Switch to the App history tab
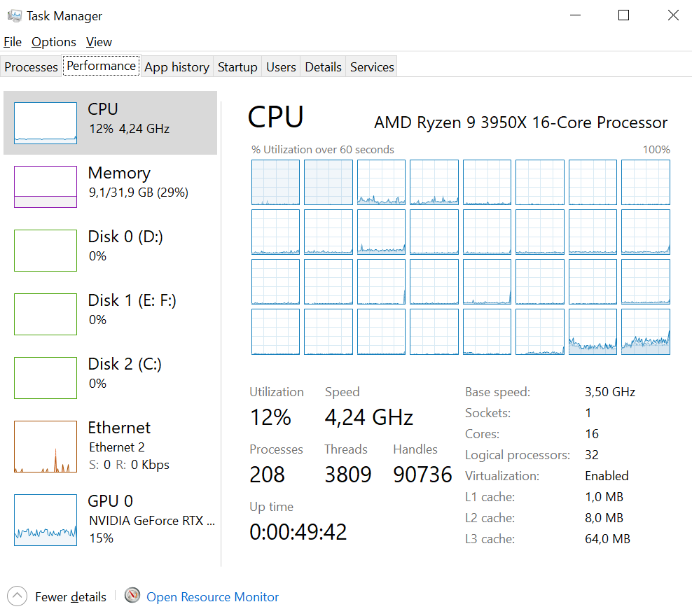The height and width of the screenshot is (616, 692). pos(177,67)
